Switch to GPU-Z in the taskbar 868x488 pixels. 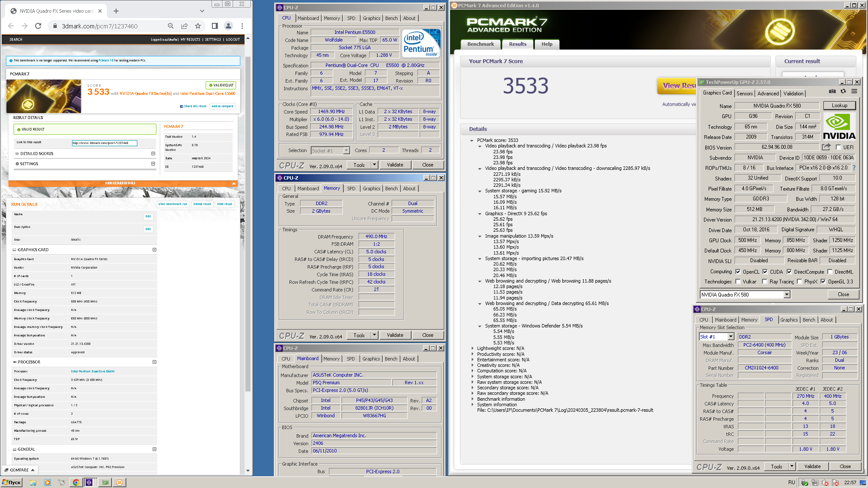[x=105, y=482]
